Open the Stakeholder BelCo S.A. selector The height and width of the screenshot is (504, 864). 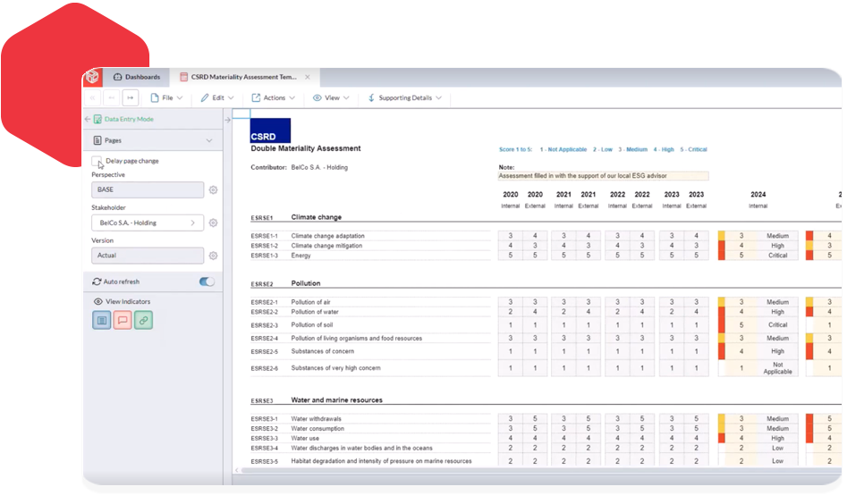(148, 223)
